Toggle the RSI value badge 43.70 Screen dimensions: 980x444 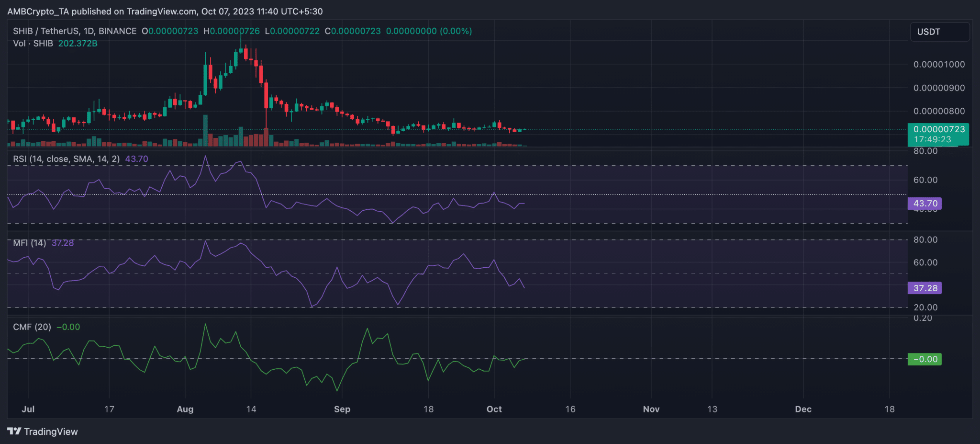pos(924,203)
